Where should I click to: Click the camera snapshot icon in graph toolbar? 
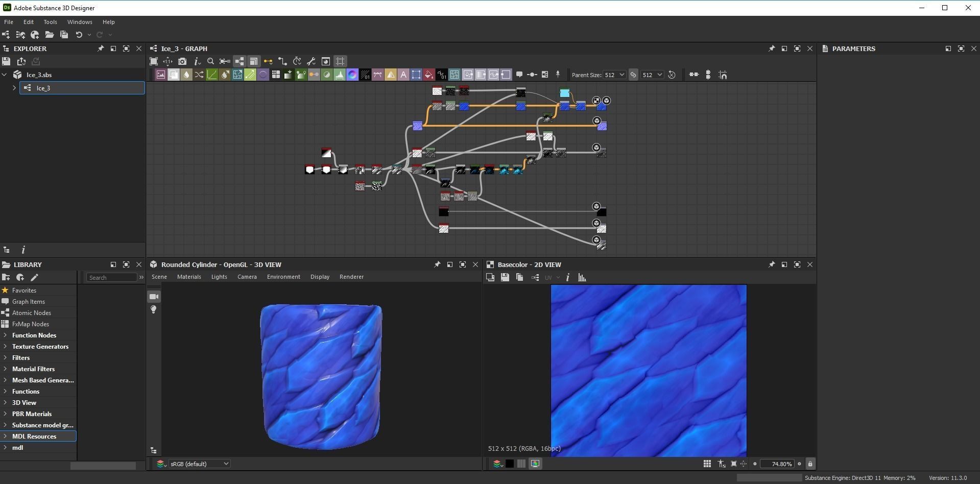pos(182,61)
